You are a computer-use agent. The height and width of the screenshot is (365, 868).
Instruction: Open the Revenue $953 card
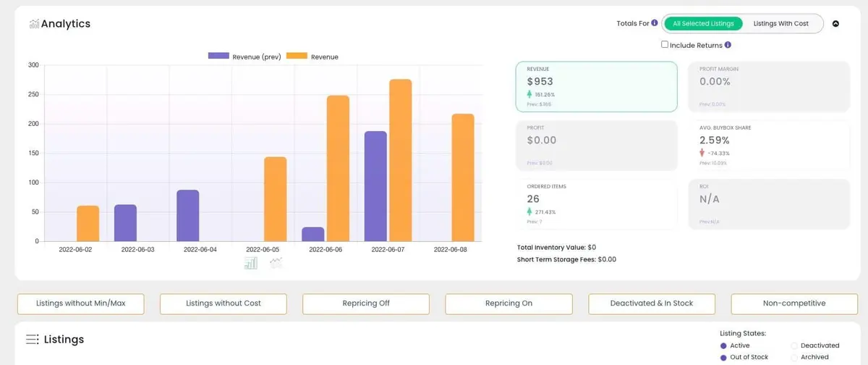point(597,87)
